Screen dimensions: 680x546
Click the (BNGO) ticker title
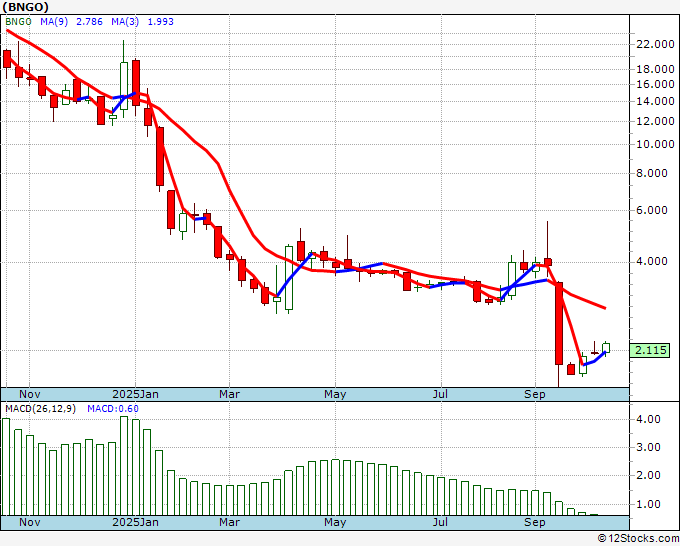click(27, 7)
